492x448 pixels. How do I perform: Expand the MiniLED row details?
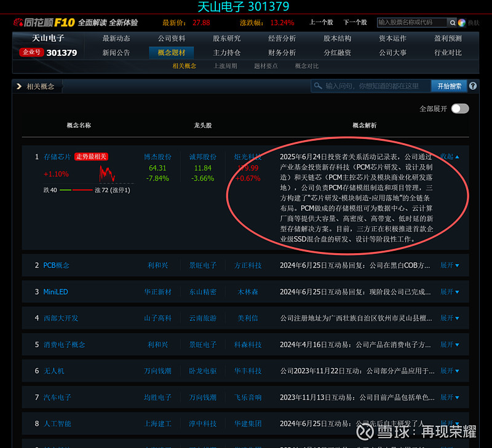tap(450, 291)
